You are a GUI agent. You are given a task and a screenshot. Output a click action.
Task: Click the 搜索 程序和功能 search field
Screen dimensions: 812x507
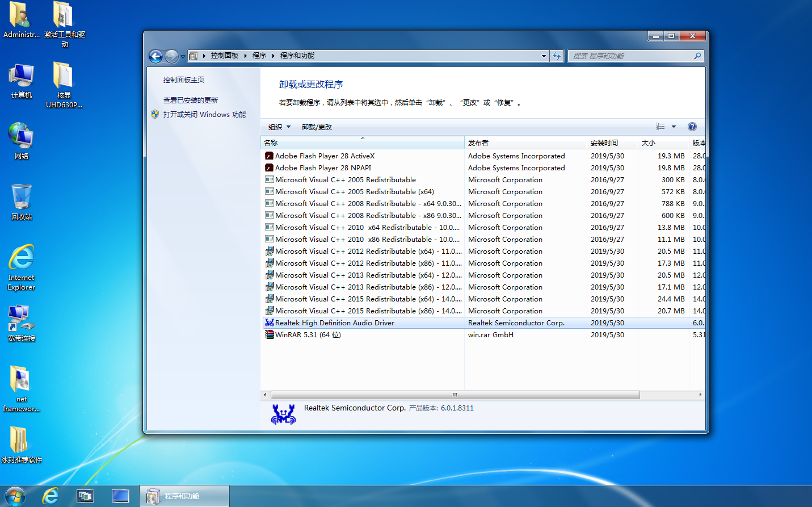[630, 56]
